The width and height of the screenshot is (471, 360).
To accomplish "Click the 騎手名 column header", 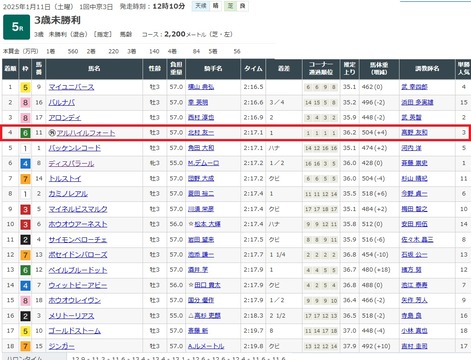I will [213, 69].
